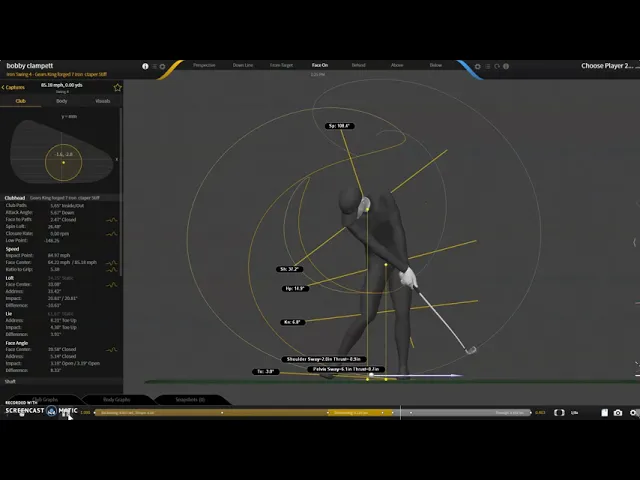The height and width of the screenshot is (480, 640).
Task: Show Face to Path graph icon
Action: pos(112,220)
